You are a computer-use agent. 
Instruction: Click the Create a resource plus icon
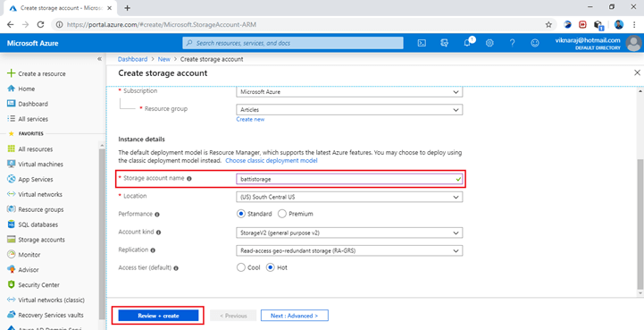tap(12, 73)
